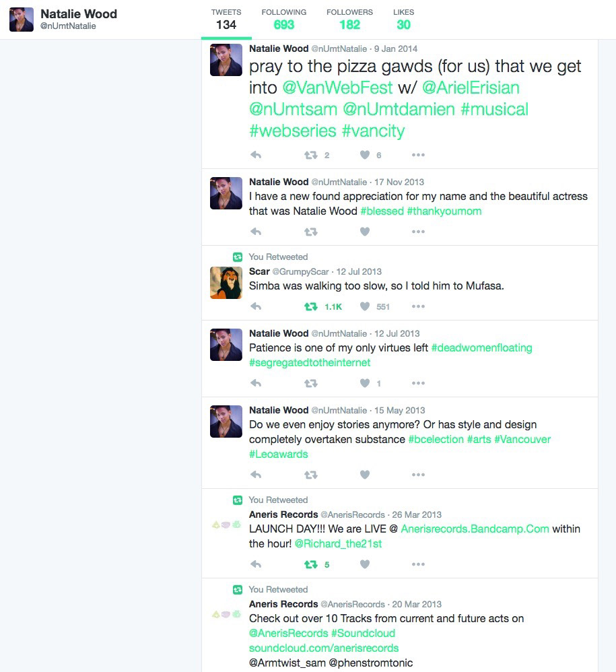The image size is (616, 672).
Task: Like the LAUNCH DAY Aneris Records tweet
Action: [364, 564]
